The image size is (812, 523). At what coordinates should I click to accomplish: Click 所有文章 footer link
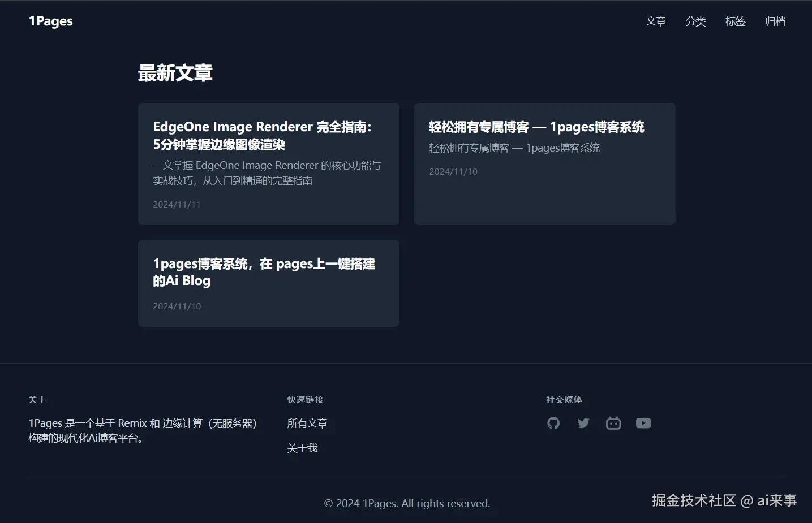[307, 423]
